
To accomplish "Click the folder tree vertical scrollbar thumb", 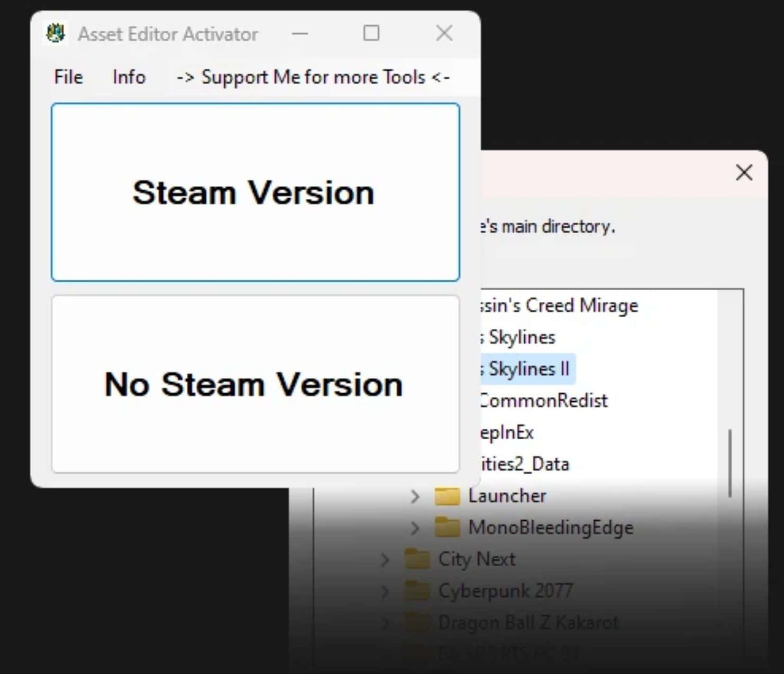I will pyautogui.click(x=730, y=464).
